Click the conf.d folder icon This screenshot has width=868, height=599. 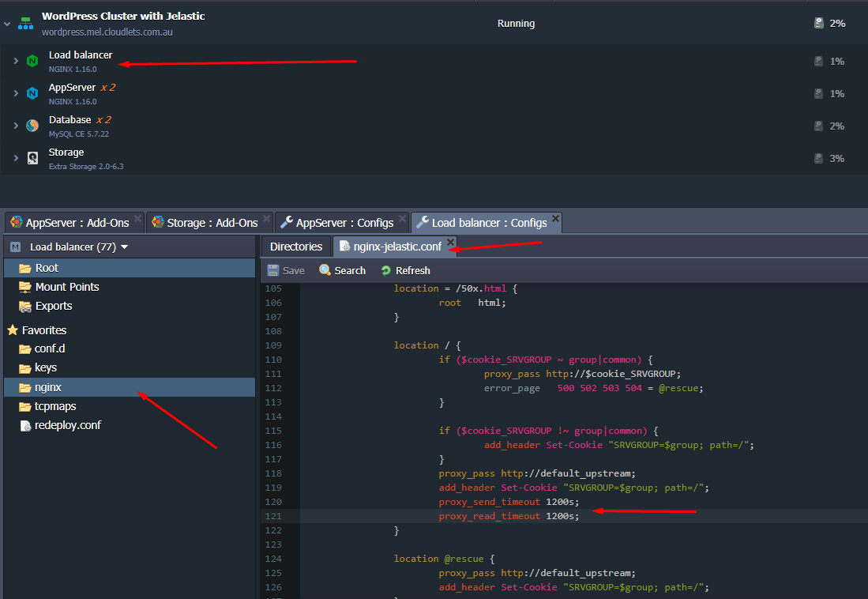click(24, 349)
